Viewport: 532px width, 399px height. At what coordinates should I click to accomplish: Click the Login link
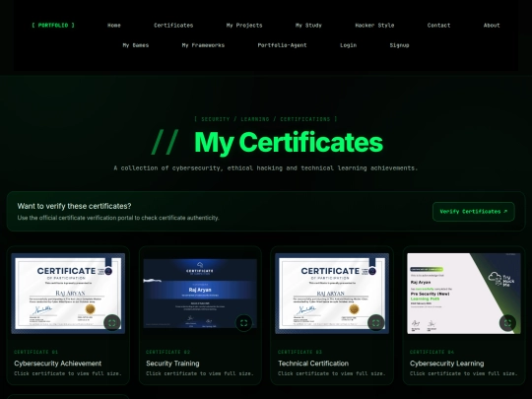(x=348, y=45)
